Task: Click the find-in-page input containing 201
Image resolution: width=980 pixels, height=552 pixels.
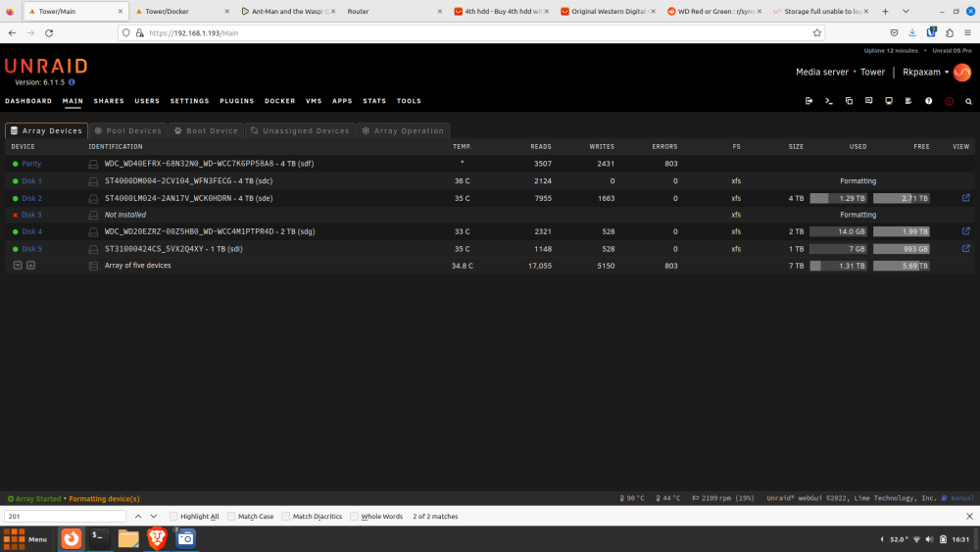Action: [x=66, y=517]
